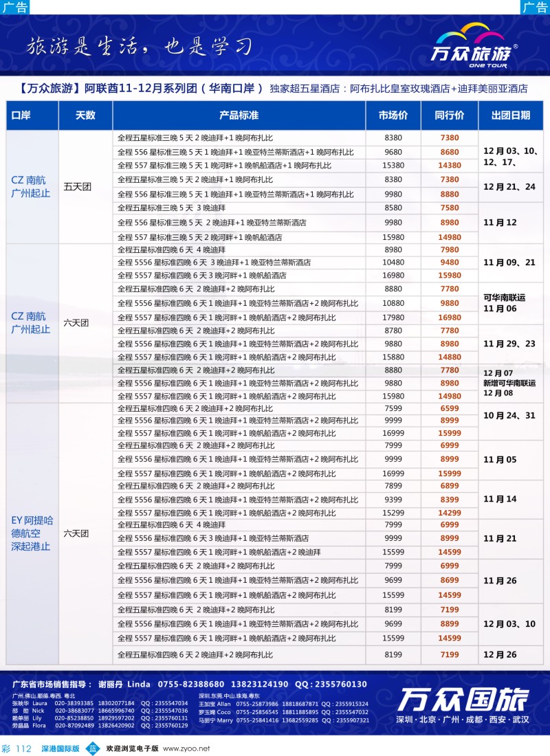Image resolution: width=550 pixels, height=756 pixels.
Task: Click the 王加宝 Allan contact row
Action: [x=284, y=704]
